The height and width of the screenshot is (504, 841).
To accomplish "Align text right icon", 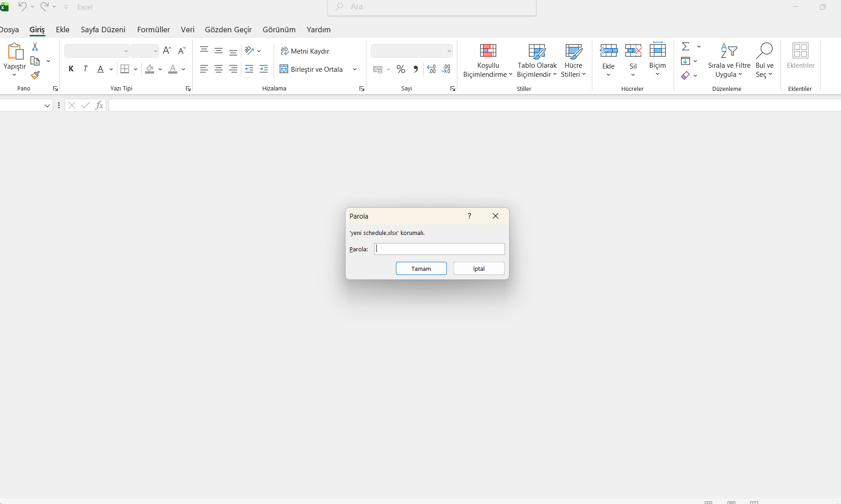I will tap(233, 69).
